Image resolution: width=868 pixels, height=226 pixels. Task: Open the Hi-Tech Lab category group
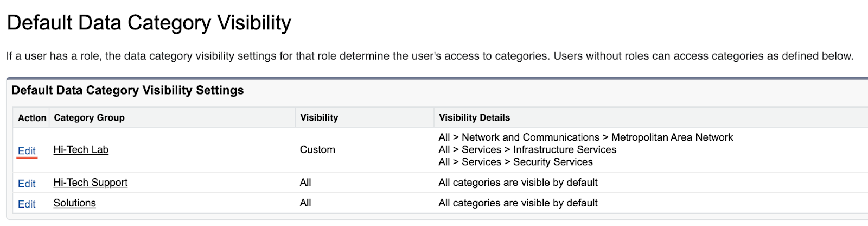[81, 150]
